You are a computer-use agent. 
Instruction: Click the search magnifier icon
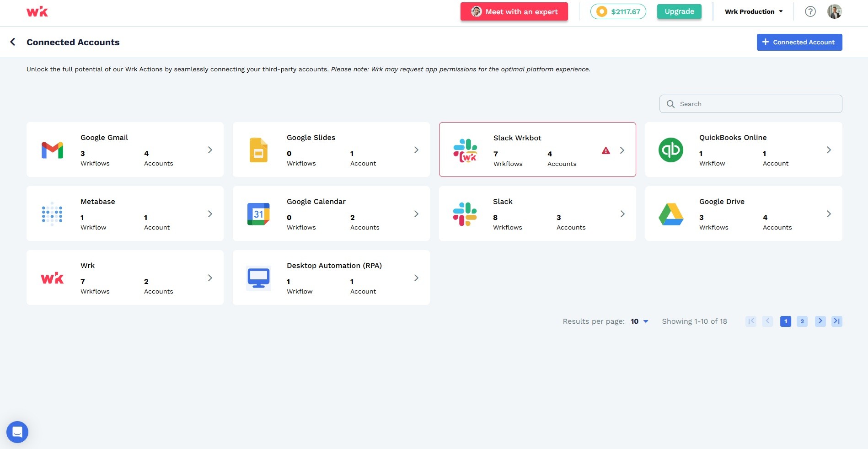pyautogui.click(x=670, y=104)
